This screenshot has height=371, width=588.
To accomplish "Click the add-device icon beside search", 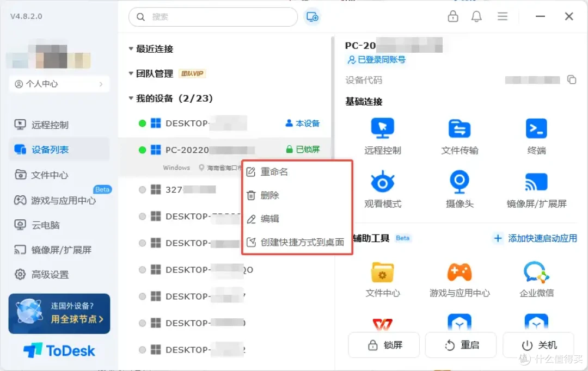I will (312, 17).
